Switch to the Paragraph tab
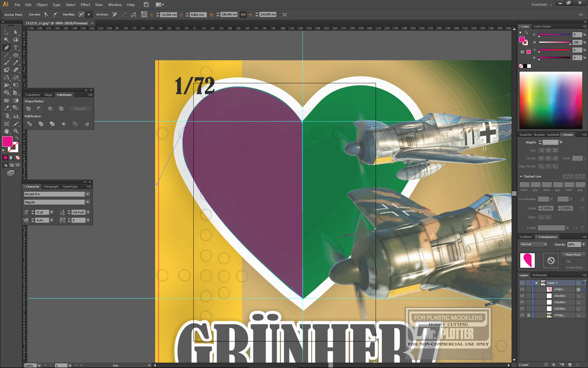This screenshot has width=588, height=368. pos(51,187)
